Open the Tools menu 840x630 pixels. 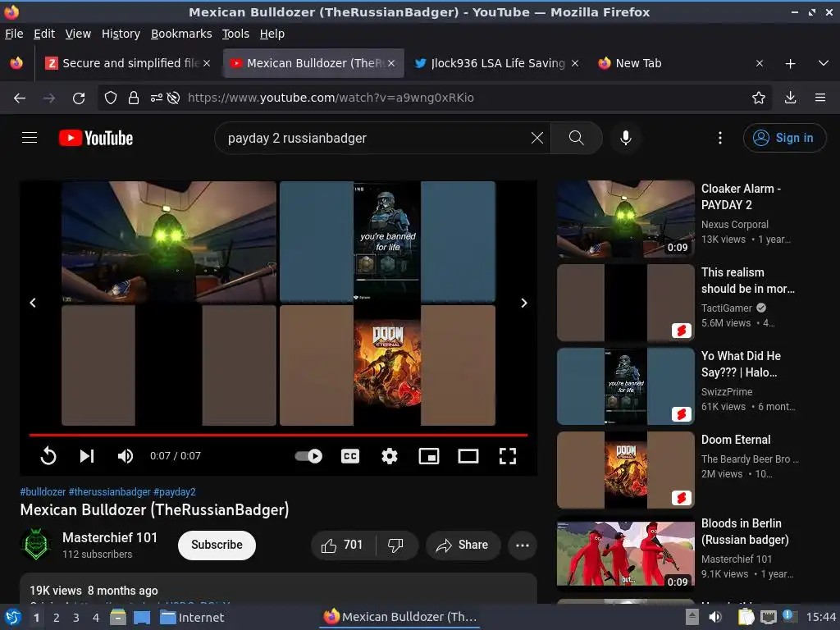point(235,34)
